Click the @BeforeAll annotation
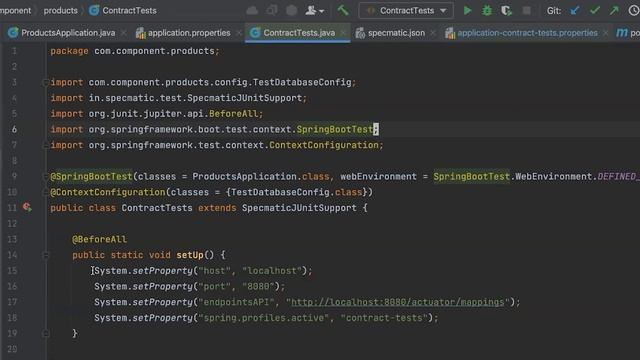This screenshot has height=360, width=640. click(100, 239)
